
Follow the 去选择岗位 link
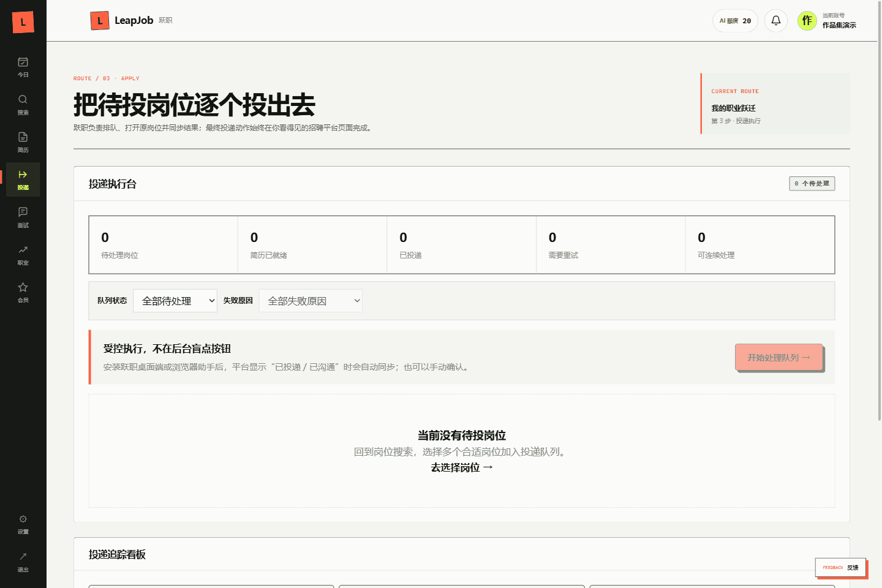click(x=462, y=467)
